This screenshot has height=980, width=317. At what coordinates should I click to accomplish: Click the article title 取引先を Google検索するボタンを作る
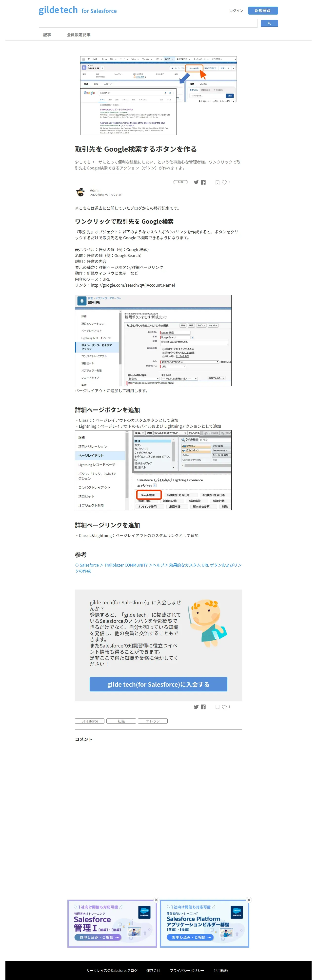pos(136,149)
